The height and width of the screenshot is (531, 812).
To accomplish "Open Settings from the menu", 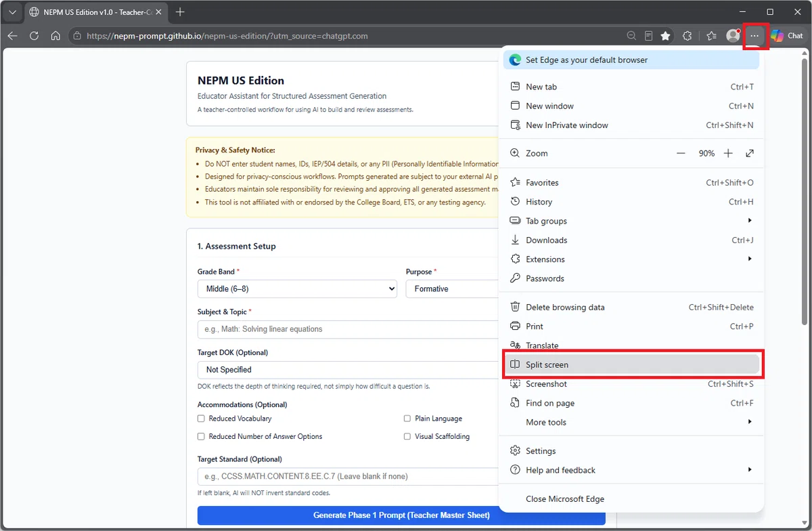I will 631,450.
